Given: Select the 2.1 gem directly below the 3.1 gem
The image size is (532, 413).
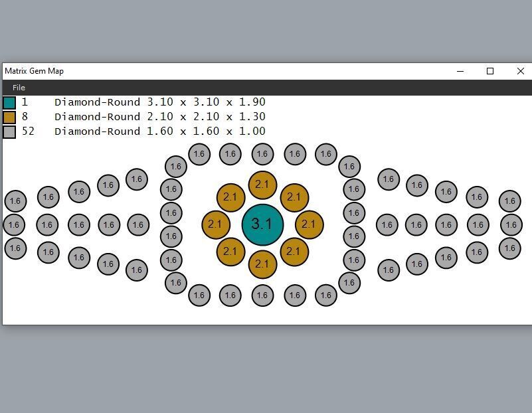Looking at the screenshot, I should pyautogui.click(x=262, y=264).
